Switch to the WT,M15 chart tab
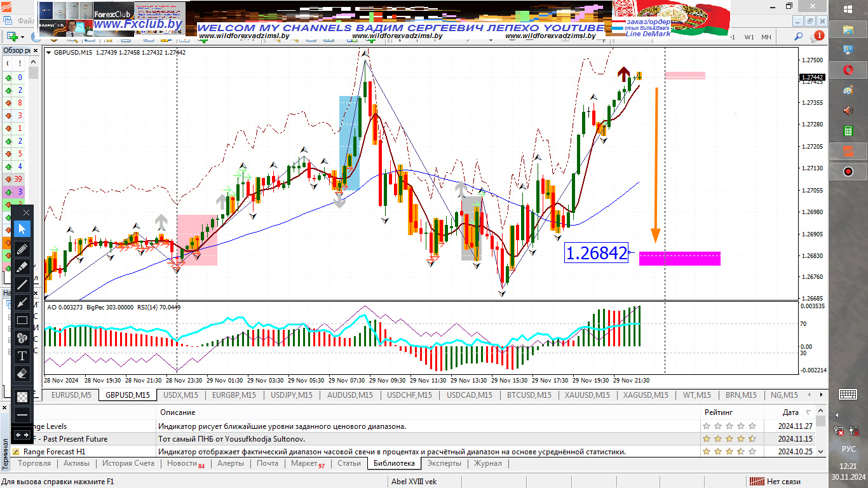This screenshot has width=868, height=488. point(696,395)
